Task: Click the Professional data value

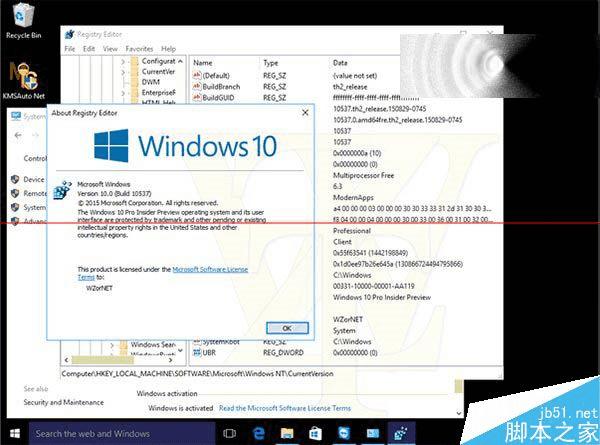Action: (352, 231)
